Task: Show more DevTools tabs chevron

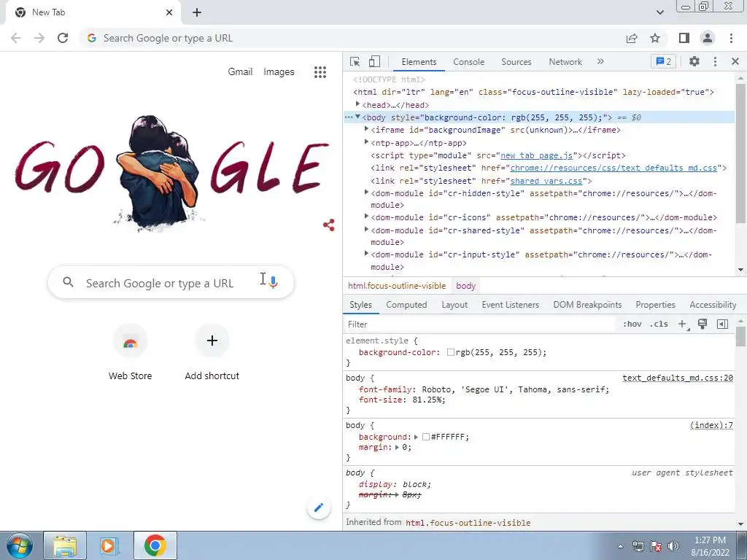Action: pyautogui.click(x=600, y=61)
